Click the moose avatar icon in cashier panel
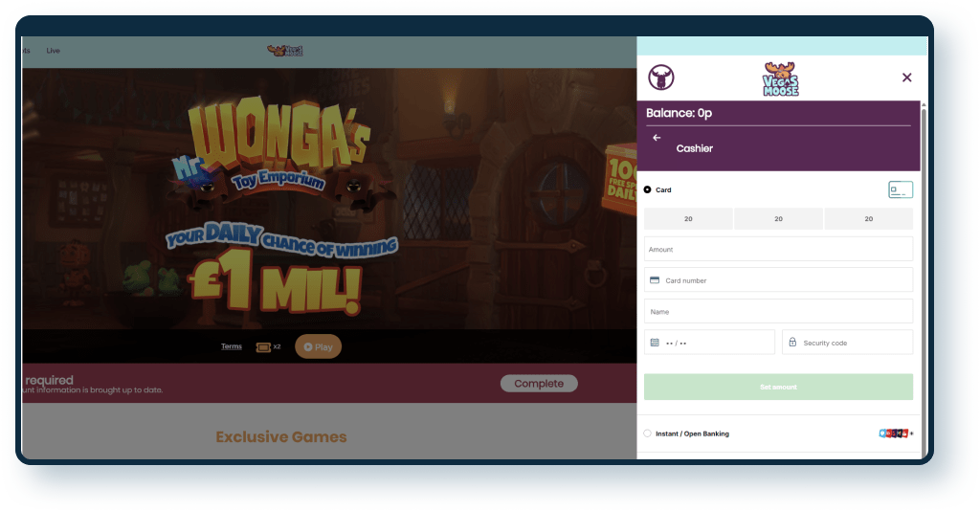 tap(660, 78)
